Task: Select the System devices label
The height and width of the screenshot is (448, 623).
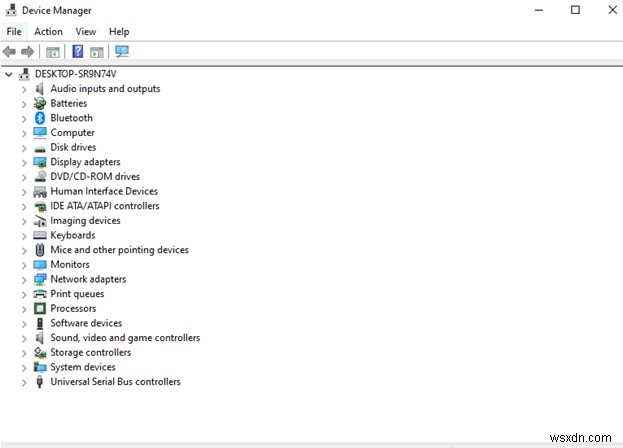Action: coord(83,367)
